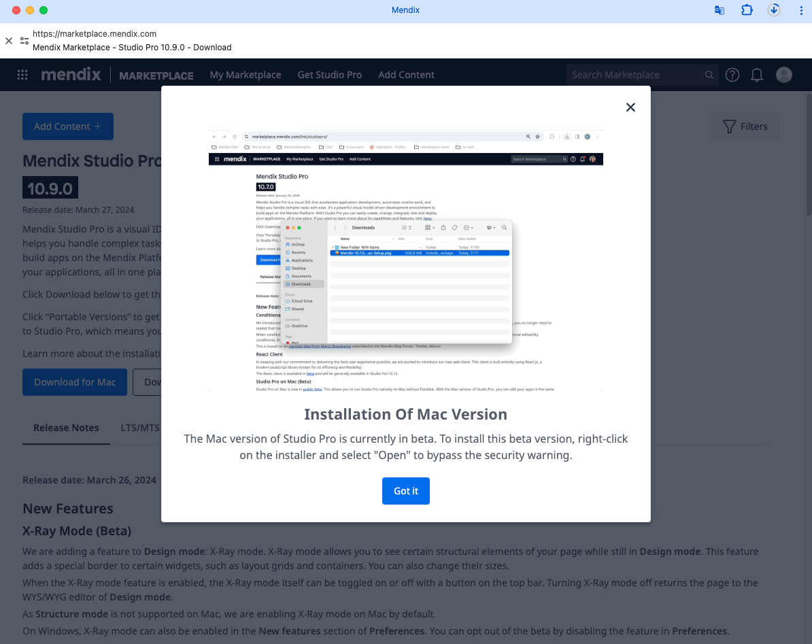This screenshot has width=812, height=644.
Task: Click the MARKETPLACE header label
Action: [156, 75]
